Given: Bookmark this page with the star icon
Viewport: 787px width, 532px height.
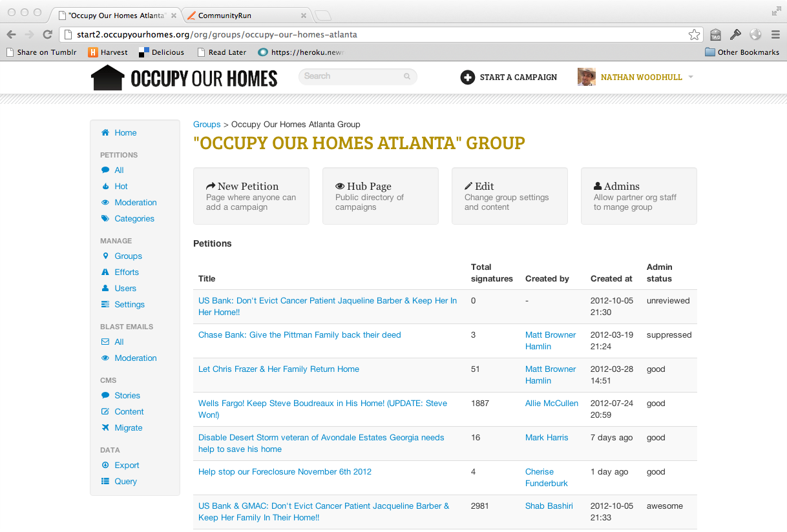Looking at the screenshot, I should (695, 34).
